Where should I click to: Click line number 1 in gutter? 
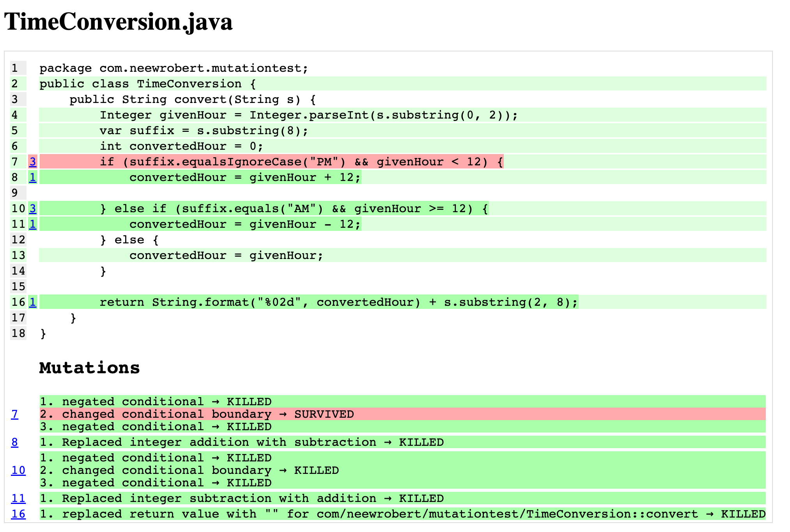[x=15, y=68]
